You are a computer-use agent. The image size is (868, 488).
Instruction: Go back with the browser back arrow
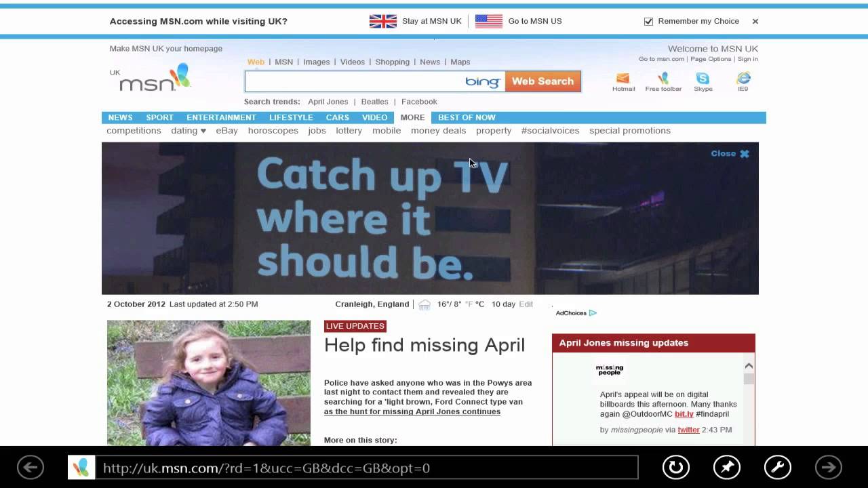31,467
